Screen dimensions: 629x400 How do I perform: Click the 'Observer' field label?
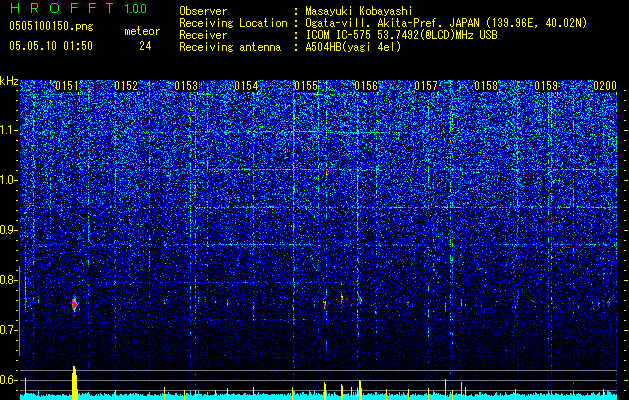tap(203, 11)
